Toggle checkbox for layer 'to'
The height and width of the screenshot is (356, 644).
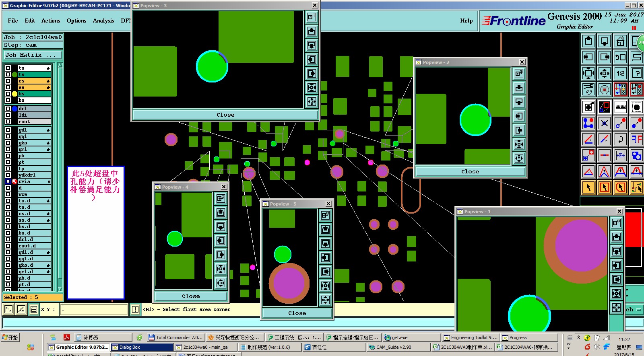8,68
